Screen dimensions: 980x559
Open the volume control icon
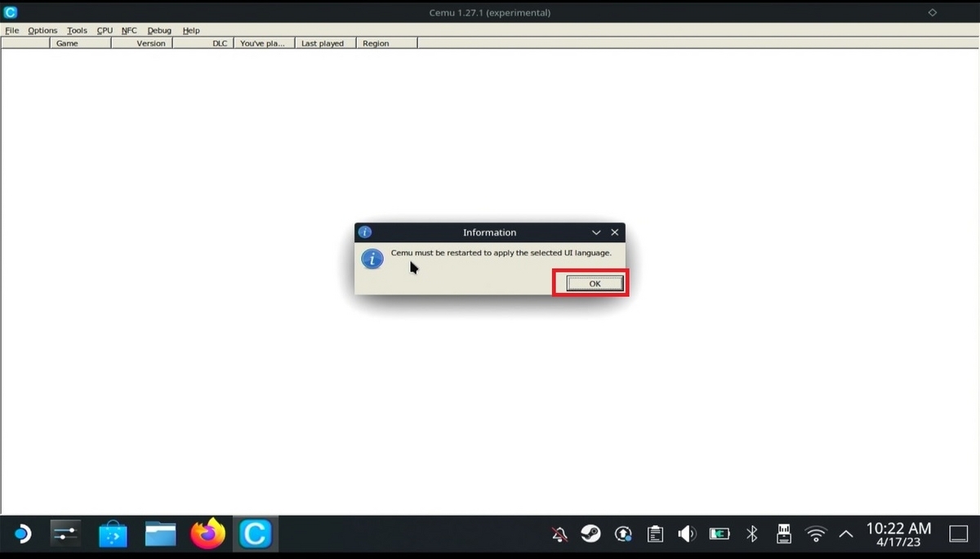(687, 535)
